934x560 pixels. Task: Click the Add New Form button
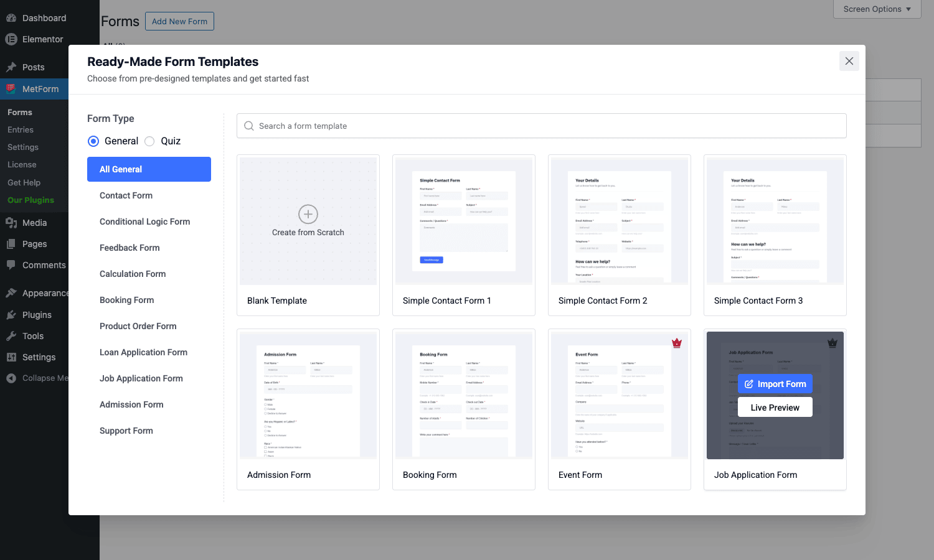pos(179,21)
